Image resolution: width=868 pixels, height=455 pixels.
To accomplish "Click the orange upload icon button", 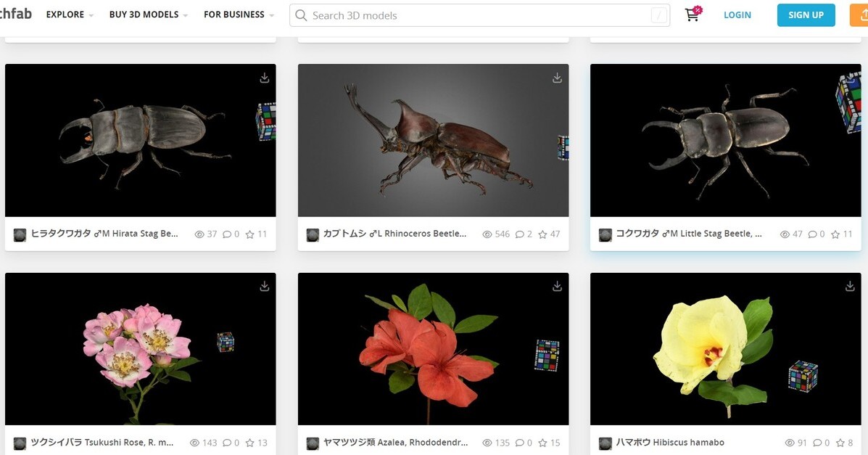I will [859, 15].
